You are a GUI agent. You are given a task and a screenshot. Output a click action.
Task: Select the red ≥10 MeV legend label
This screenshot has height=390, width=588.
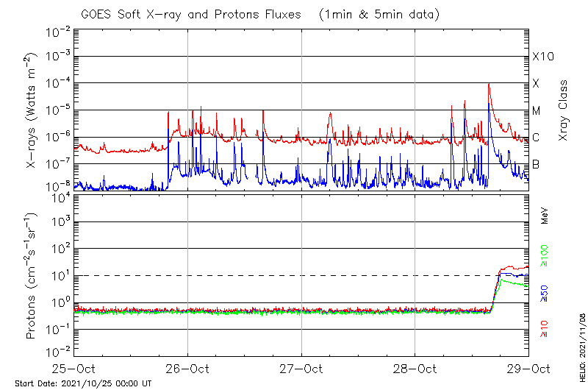pyautogui.click(x=545, y=329)
